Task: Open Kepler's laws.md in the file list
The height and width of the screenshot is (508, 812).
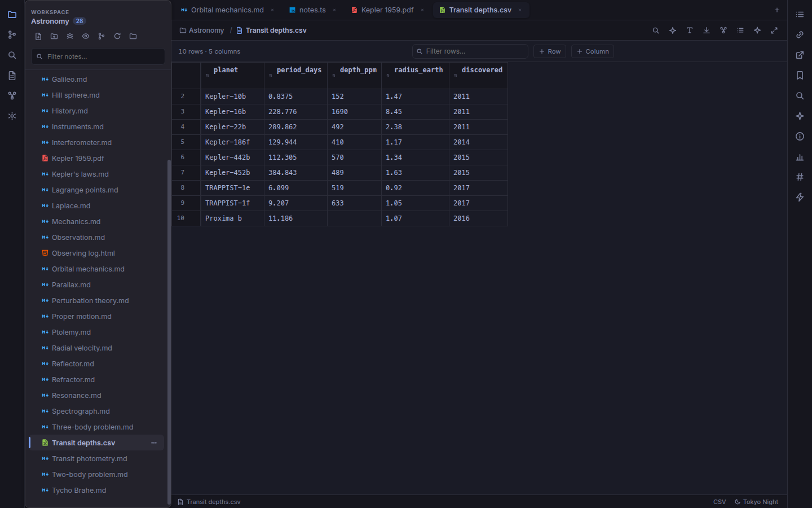Action: (96, 174)
